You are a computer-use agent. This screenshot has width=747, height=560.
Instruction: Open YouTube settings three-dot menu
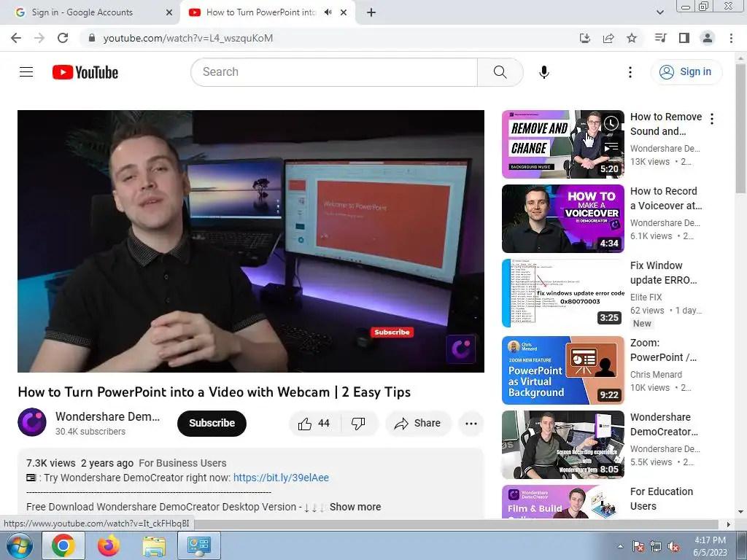[630, 72]
